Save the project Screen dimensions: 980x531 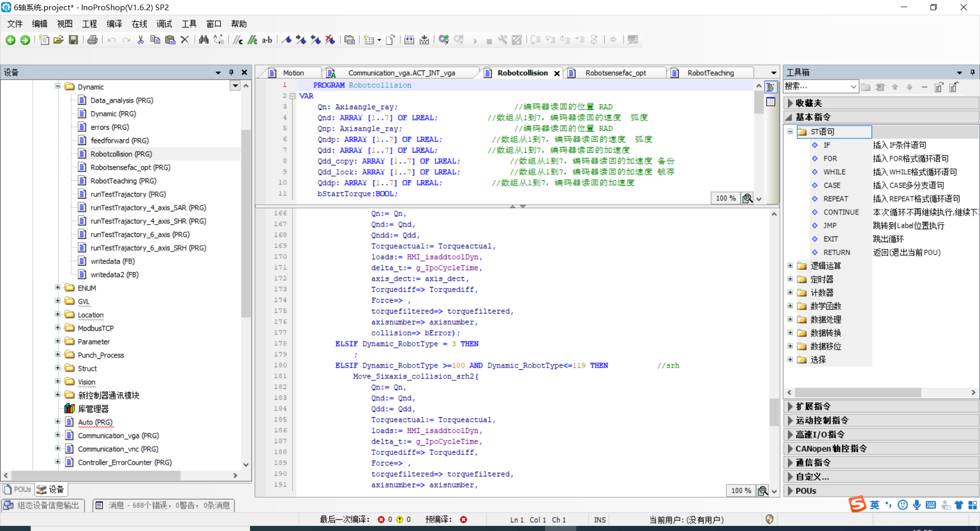click(73, 40)
